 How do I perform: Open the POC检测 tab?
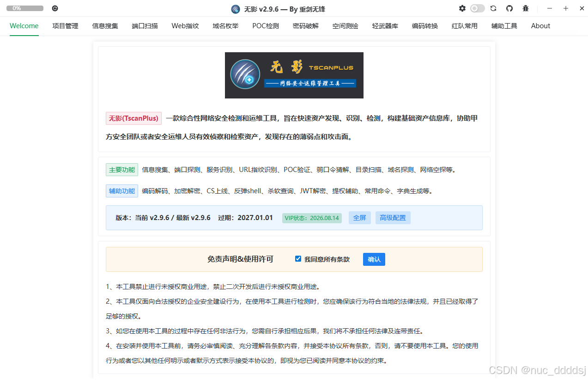tap(266, 26)
